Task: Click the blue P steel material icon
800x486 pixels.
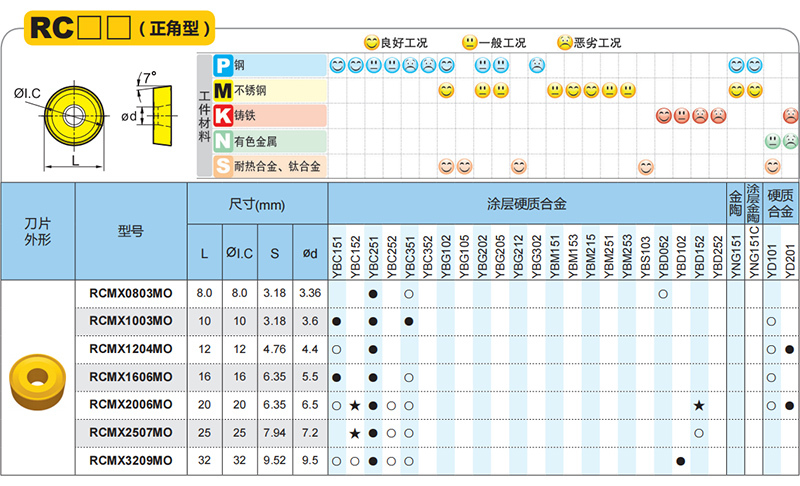Action: (223, 65)
